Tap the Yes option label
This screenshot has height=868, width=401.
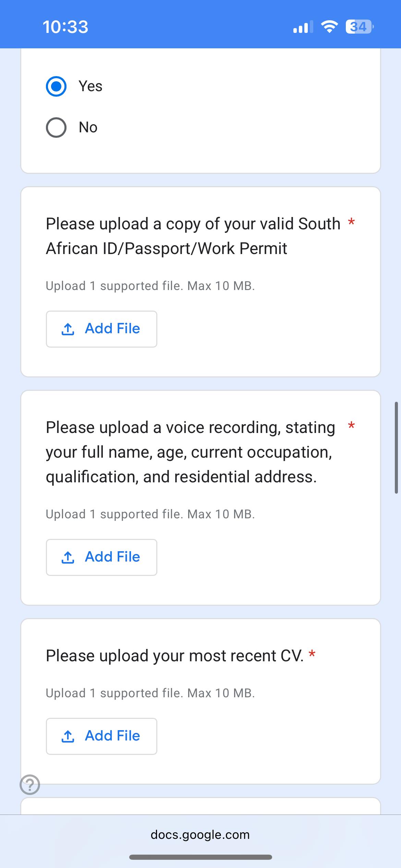point(90,86)
